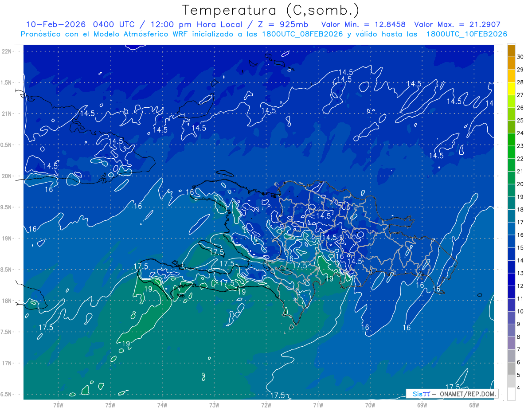532x411 pixels.
Task: Click the 21N latitude axis label
Action: click(8, 114)
